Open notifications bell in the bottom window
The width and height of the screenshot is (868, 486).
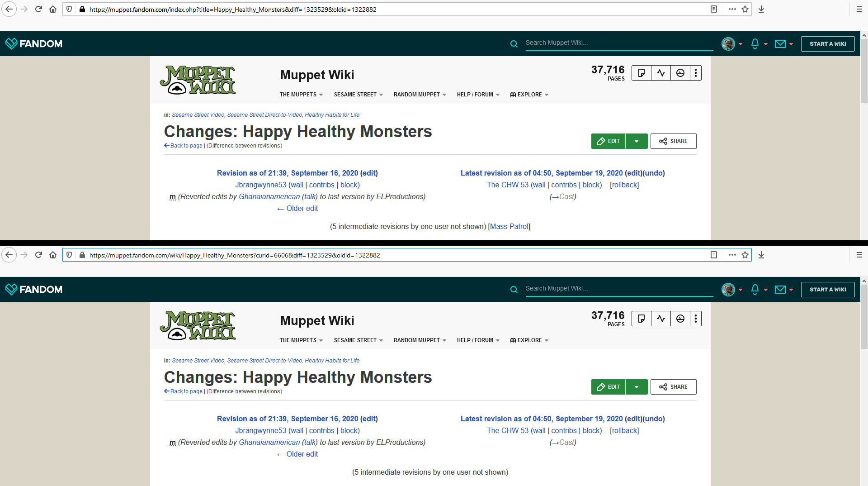coord(755,289)
